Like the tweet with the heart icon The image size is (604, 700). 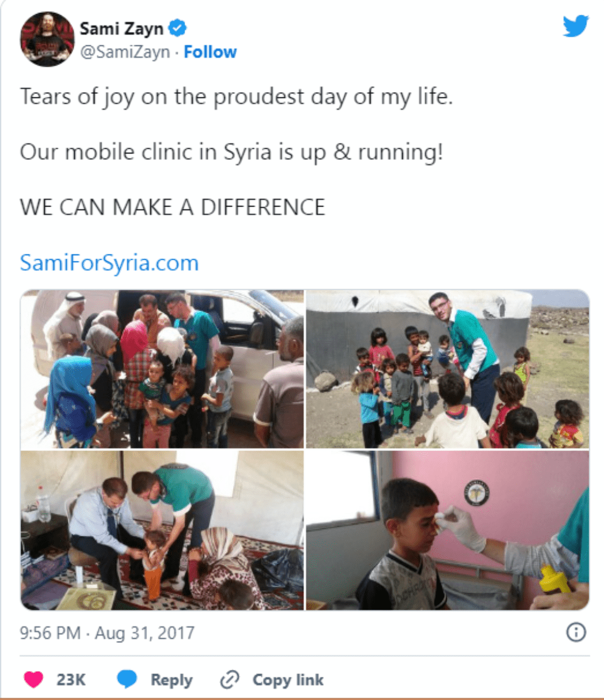[34, 679]
